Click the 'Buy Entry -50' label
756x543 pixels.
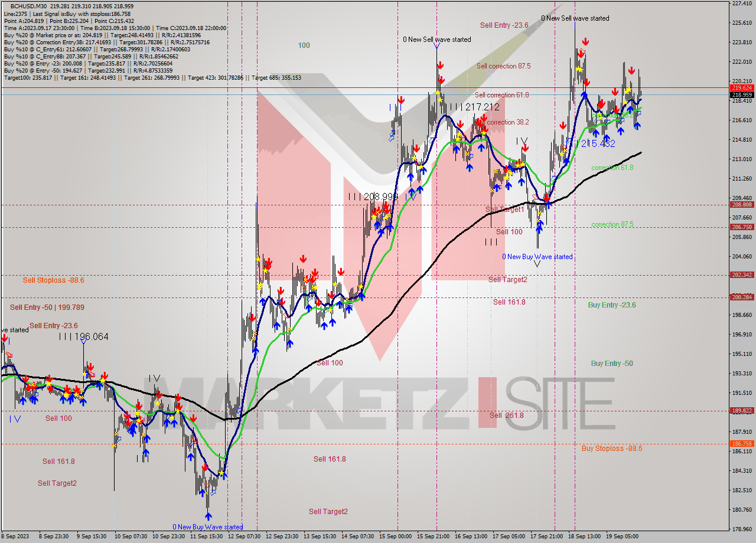[612, 364]
